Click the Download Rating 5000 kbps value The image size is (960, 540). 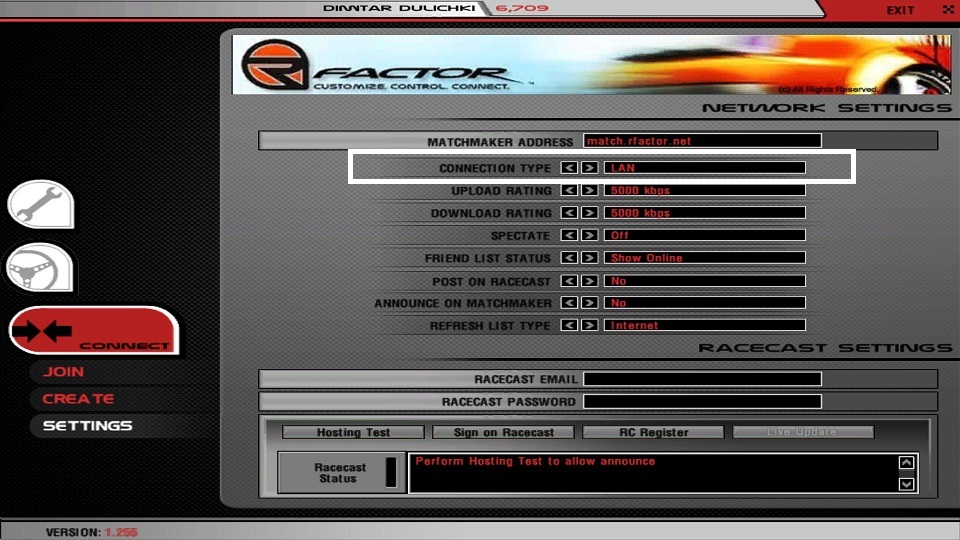pyautogui.click(x=705, y=213)
